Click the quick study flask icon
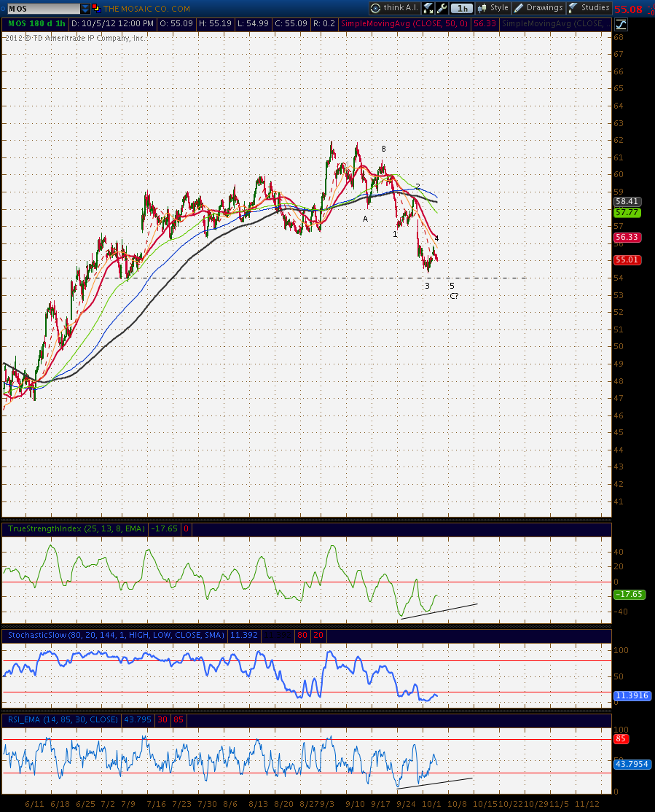Image resolution: width=655 pixels, height=812 pixels. (428, 8)
